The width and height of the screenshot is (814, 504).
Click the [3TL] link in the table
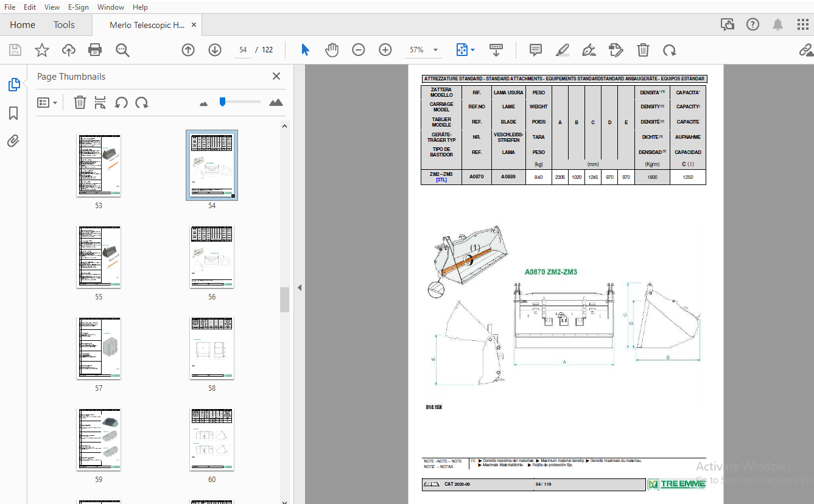click(x=441, y=180)
